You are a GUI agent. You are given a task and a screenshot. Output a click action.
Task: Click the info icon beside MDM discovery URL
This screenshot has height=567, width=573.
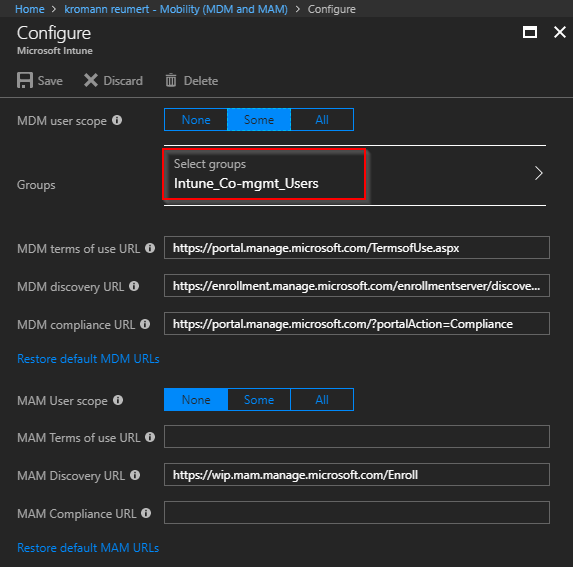coord(134,286)
